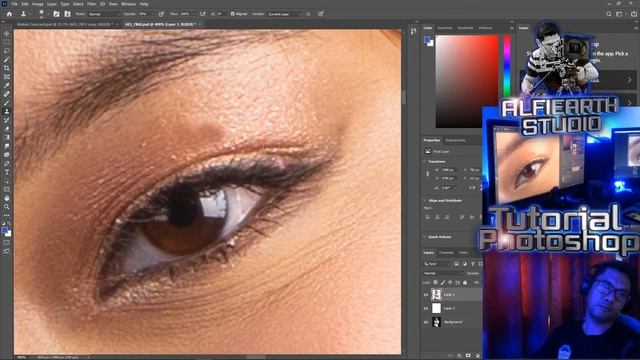The width and height of the screenshot is (640, 360).
Task: Switch to the Channels tab
Action: point(446,253)
